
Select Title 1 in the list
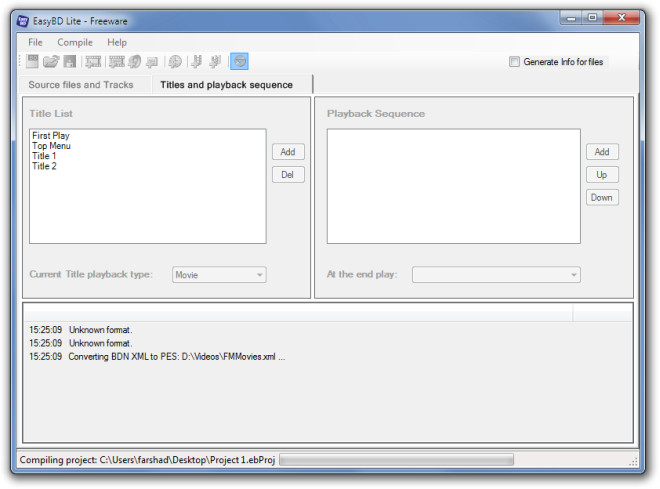(44, 156)
